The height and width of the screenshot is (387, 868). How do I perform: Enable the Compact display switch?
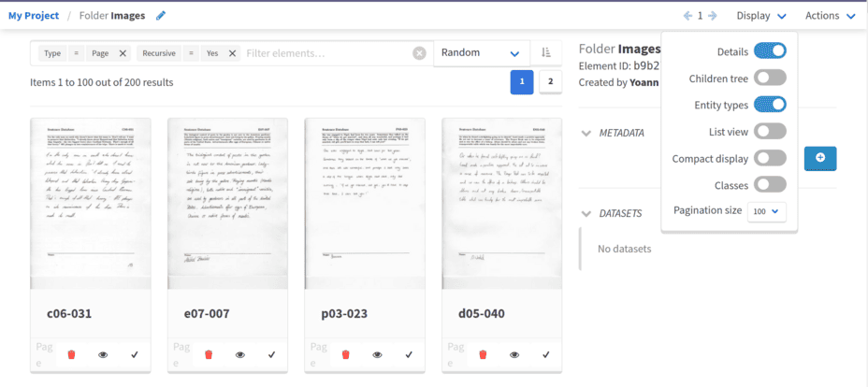(x=770, y=158)
